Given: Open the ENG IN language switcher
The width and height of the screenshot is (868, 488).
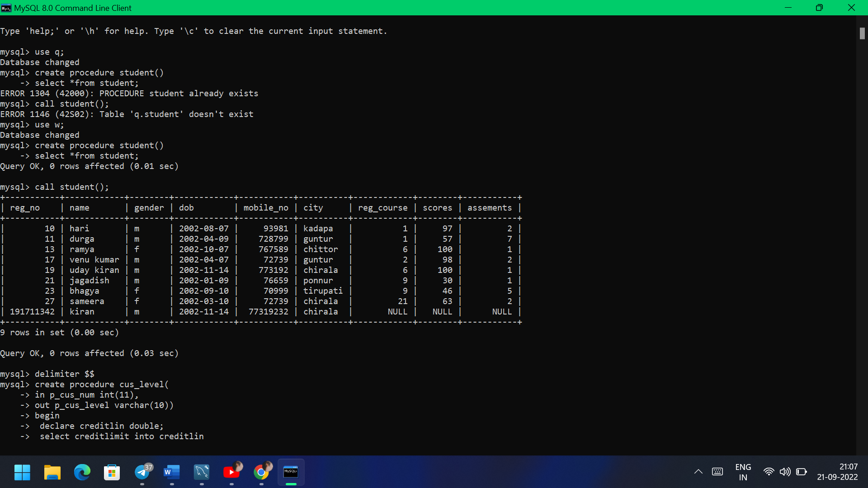Looking at the screenshot, I should pyautogui.click(x=744, y=472).
